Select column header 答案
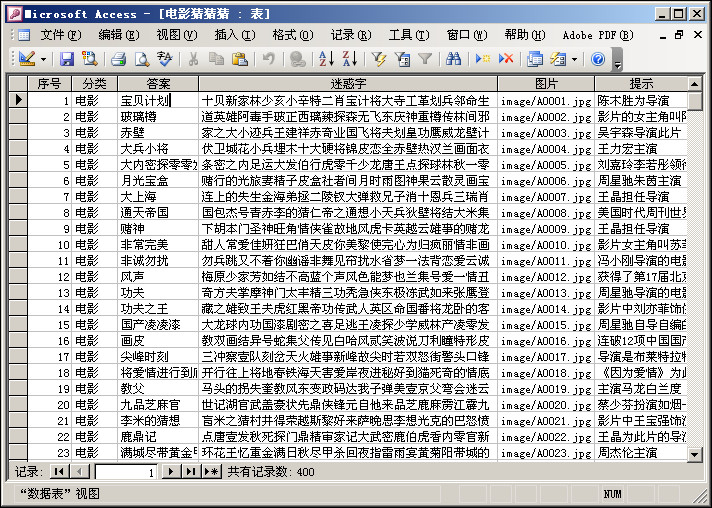This screenshot has width=712, height=508. coord(158,84)
